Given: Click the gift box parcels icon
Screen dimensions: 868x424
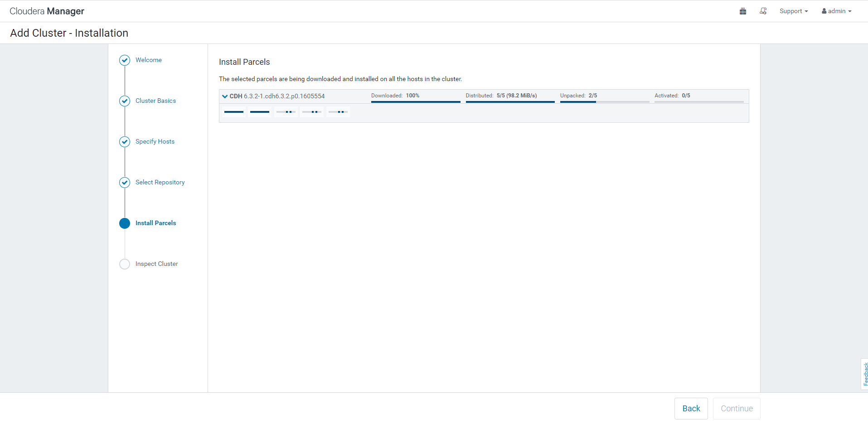Looking at the screenshot, I should click(x=742, y=11).
